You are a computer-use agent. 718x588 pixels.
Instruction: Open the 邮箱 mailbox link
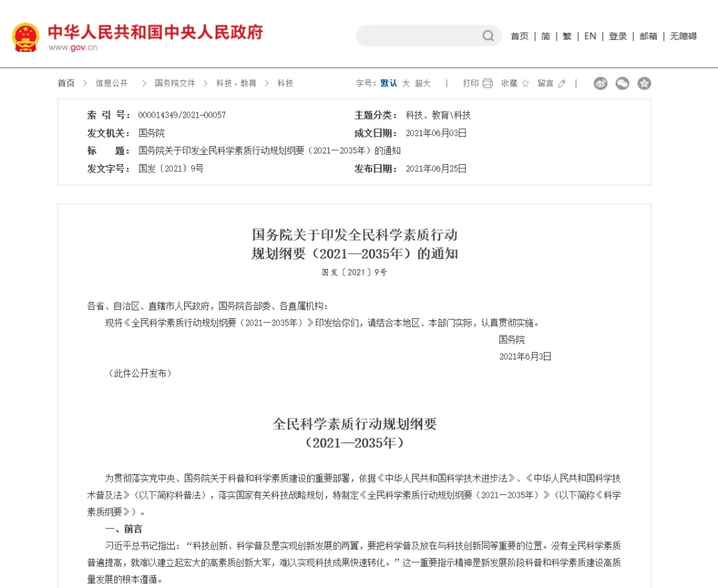tap(648, 36)
